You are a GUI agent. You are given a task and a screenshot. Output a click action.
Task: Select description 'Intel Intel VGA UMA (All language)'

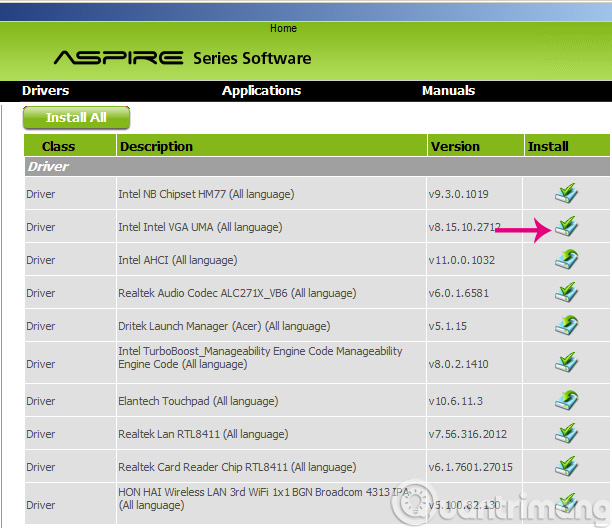pyautogui.click(x=200, y=227)
